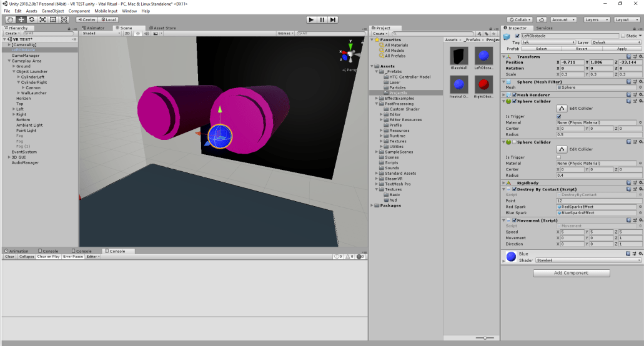This screenshot has width=644, height=346.
Task: Disable the Mesh Renderer component checkbox
Action: (514, 95)
